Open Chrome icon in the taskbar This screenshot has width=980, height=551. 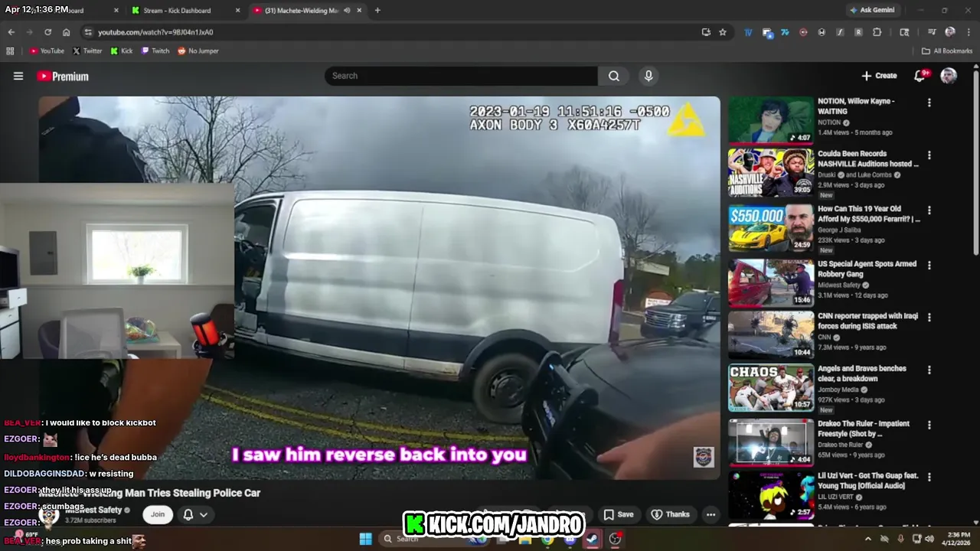pyautogui.click(x=547, y=539)
